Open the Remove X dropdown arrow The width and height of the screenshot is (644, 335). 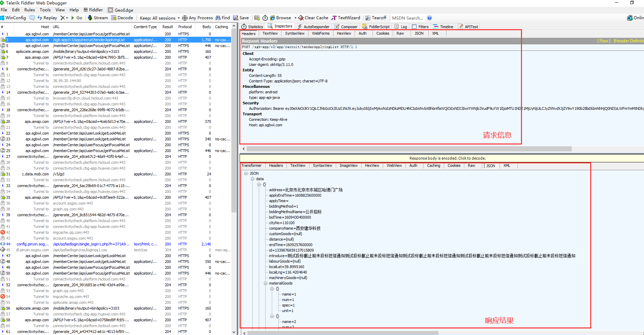tap(67, 18)
